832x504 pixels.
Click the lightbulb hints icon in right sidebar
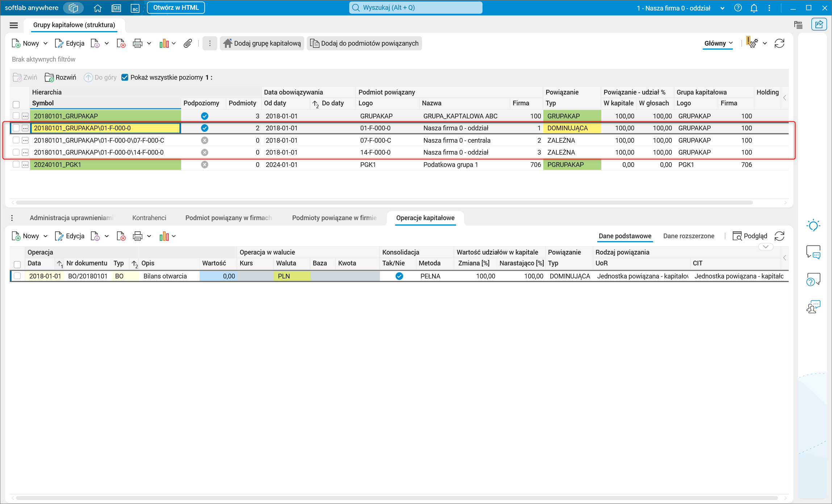pos(813,226)
